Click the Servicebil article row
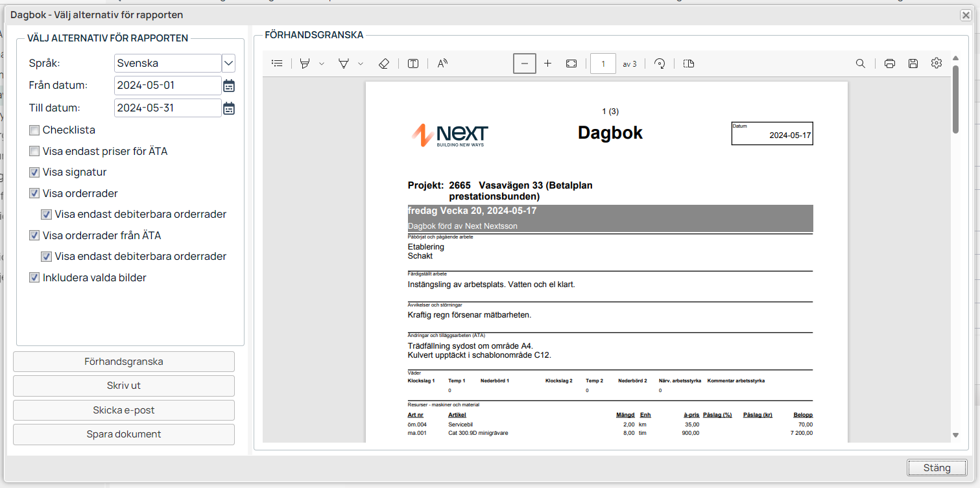Screen dimensions: 980x488 tap(610, 424)
